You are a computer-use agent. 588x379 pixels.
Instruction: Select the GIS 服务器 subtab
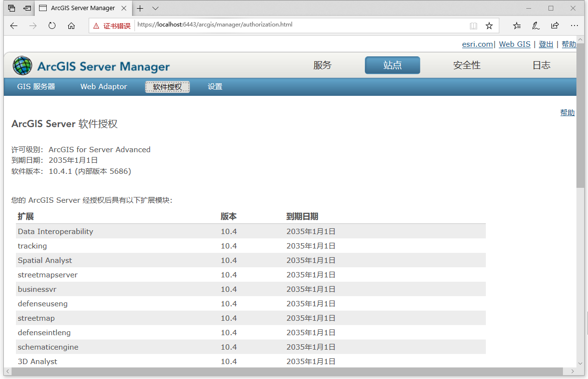pos(36,87)
